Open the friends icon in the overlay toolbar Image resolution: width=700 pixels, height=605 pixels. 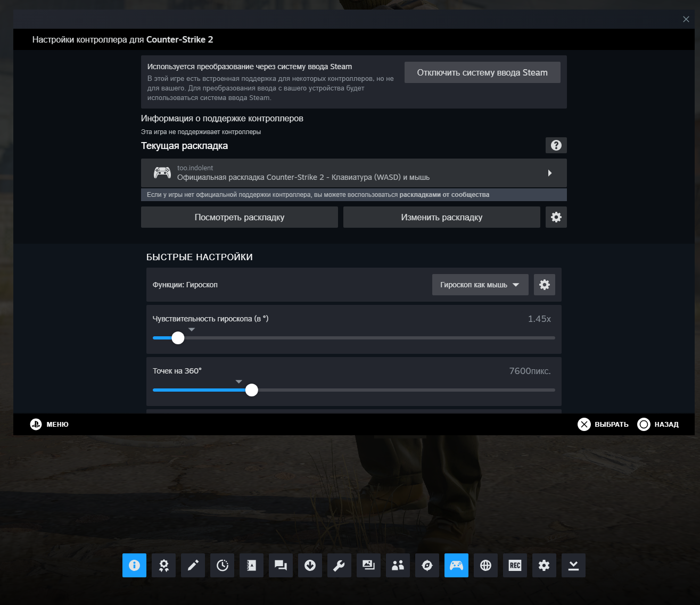point(398,565)
